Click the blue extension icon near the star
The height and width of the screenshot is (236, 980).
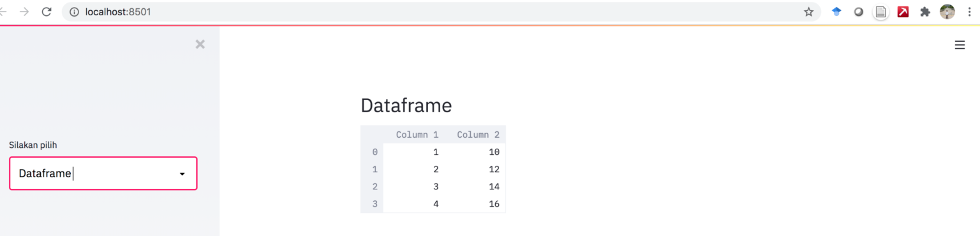(x=836, y=11)
